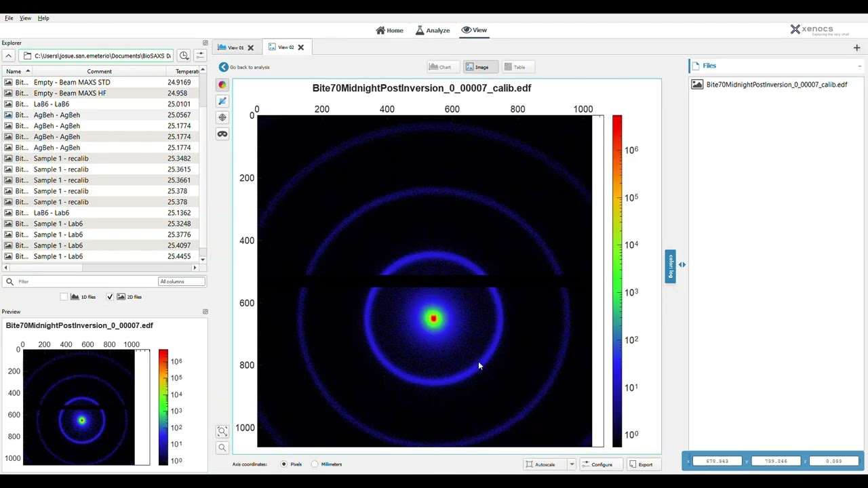Close the View 02 tab
The width and height of the screenshot is (868, 488).
[x=300, y=47]
